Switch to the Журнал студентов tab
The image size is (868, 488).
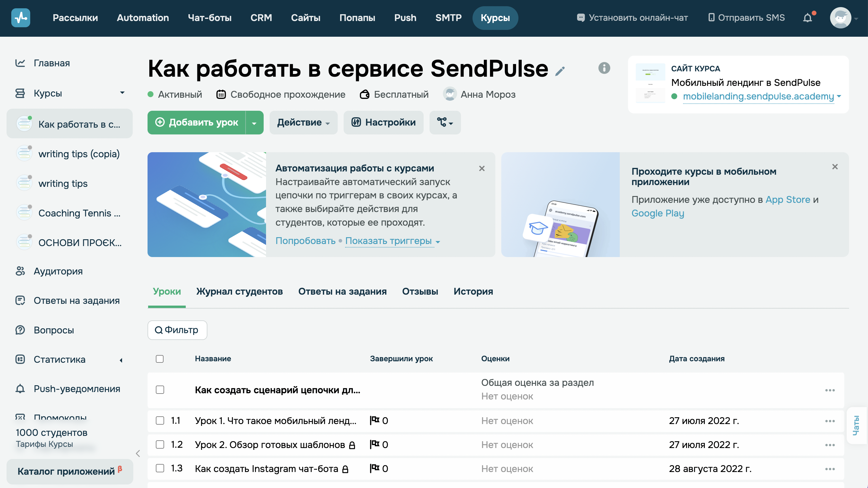pyautogui.click(x=240, y=292)
